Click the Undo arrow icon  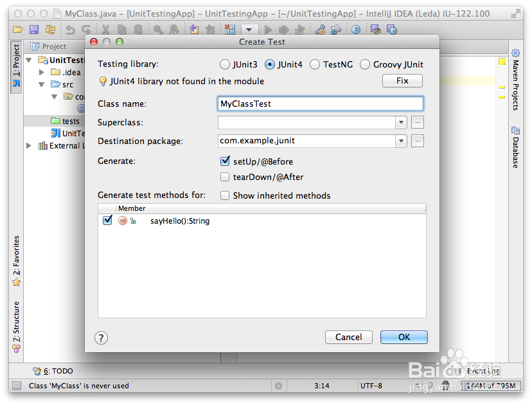point(70,30)
